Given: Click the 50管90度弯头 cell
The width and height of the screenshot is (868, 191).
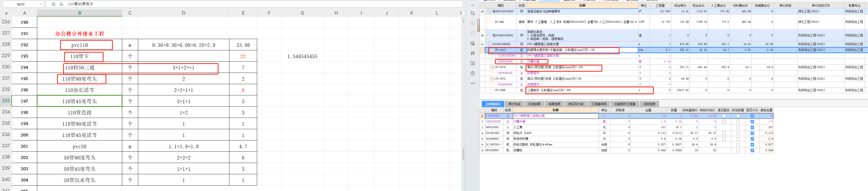Looking at the screenshot, I should pyautogui.click(x=79, y=158).
